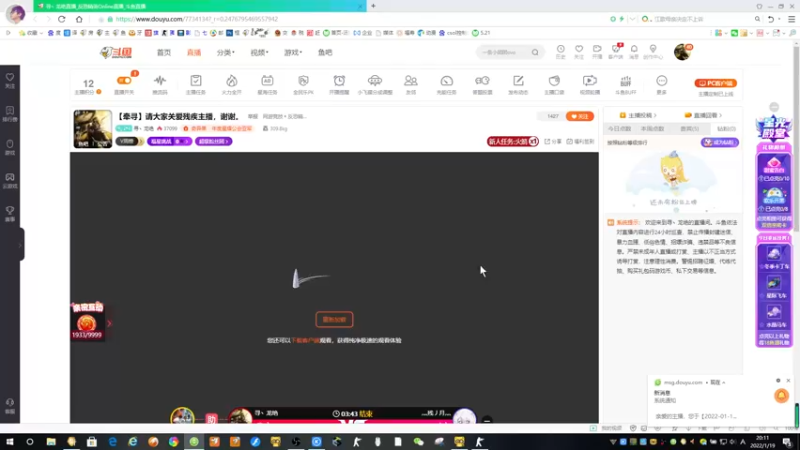Open the push code waveform icon

coord(160,81)
